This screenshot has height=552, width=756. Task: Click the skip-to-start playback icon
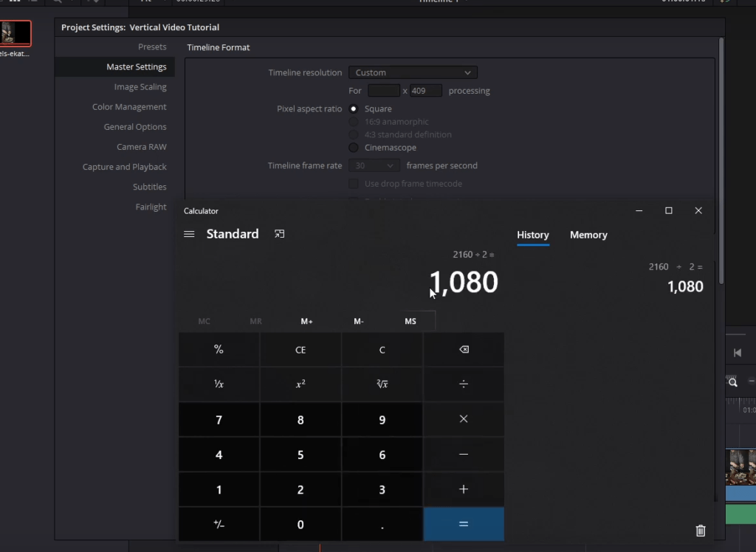point(738,353)
